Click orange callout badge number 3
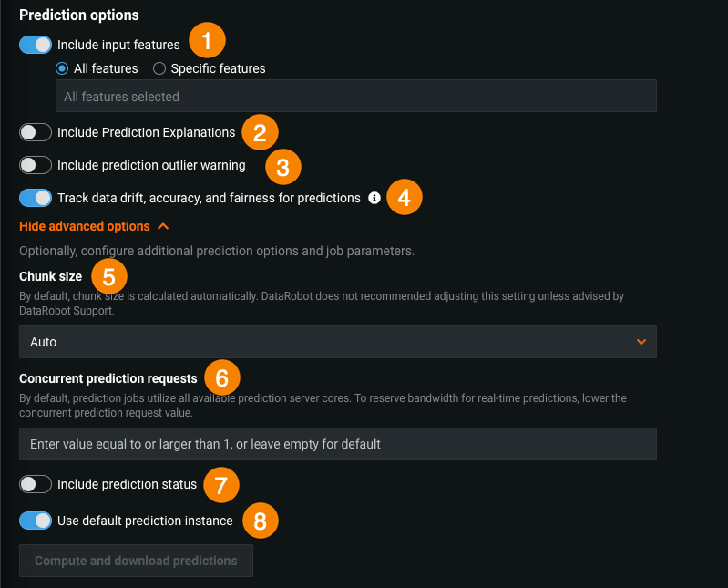Viewport: 728px width, 588px height. pyautogui.click(x=282, y=166)
